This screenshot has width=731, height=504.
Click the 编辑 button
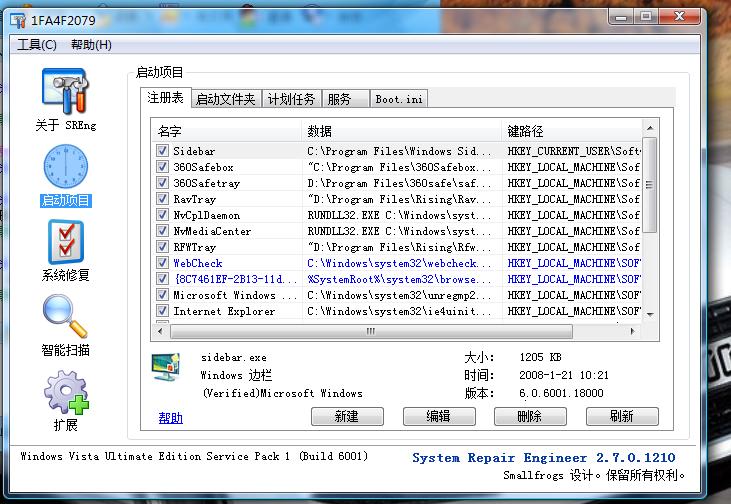[x=439, y=416]
